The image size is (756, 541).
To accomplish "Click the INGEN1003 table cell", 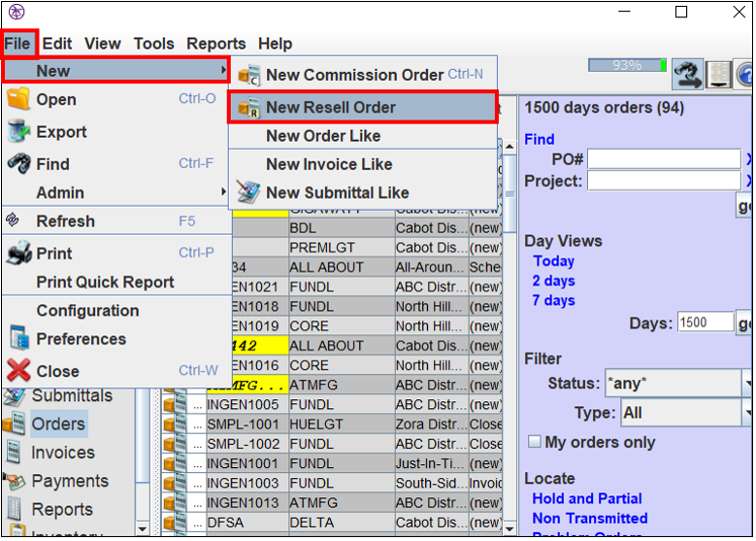I will coord(247,483).
